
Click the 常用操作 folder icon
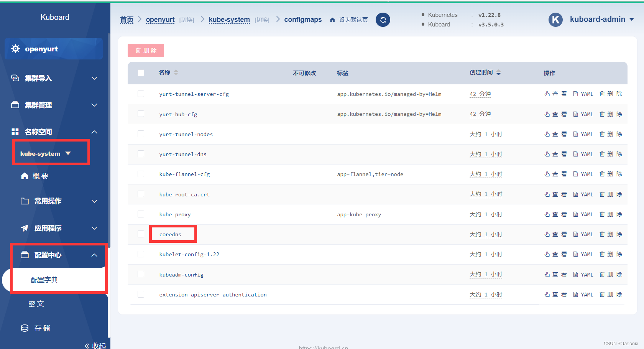click(x=25, y=201)
